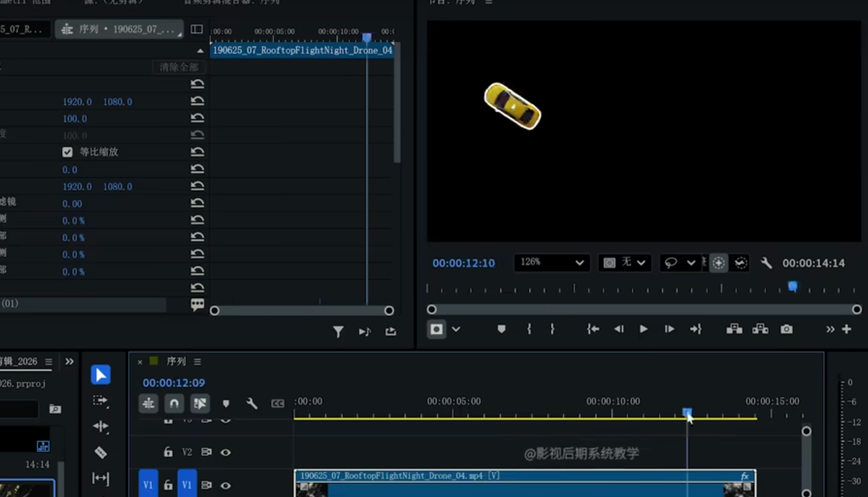Click the Add Marker icon in program monitor

[501, 329]
